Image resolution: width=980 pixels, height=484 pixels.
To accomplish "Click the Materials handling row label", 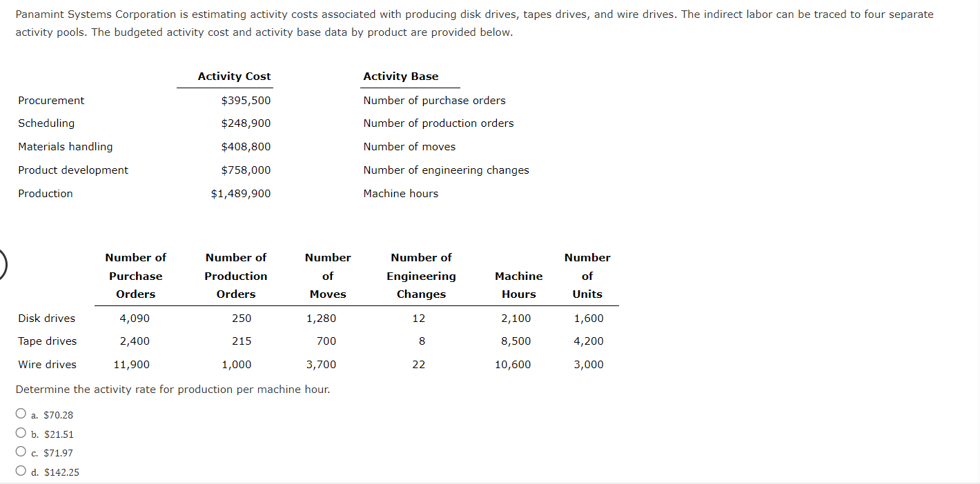I will pyautogui.click(x=66, y=146).
